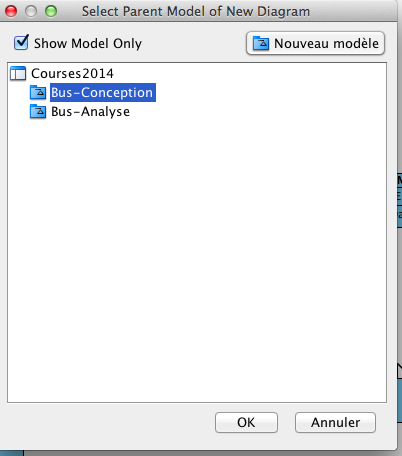The width and height of the screenshot is (402, 456).
Task: Confirm selection with the OK button
Action: [x=246, y=422]
